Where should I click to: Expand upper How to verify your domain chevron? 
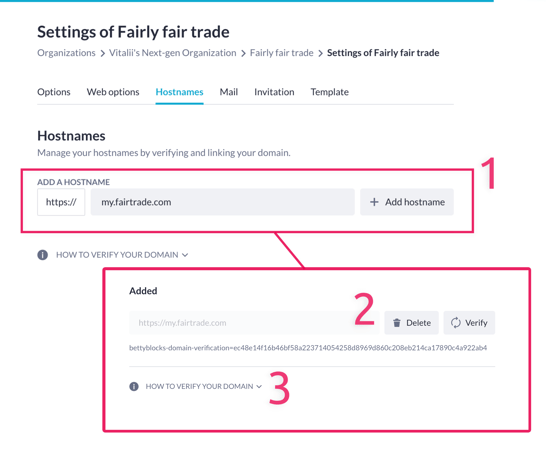(185, 255)
